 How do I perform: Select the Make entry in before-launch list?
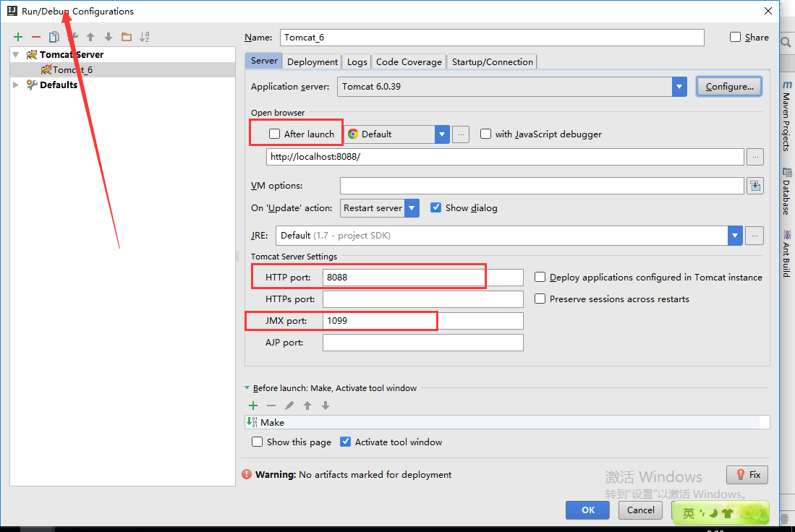[507, 423]
